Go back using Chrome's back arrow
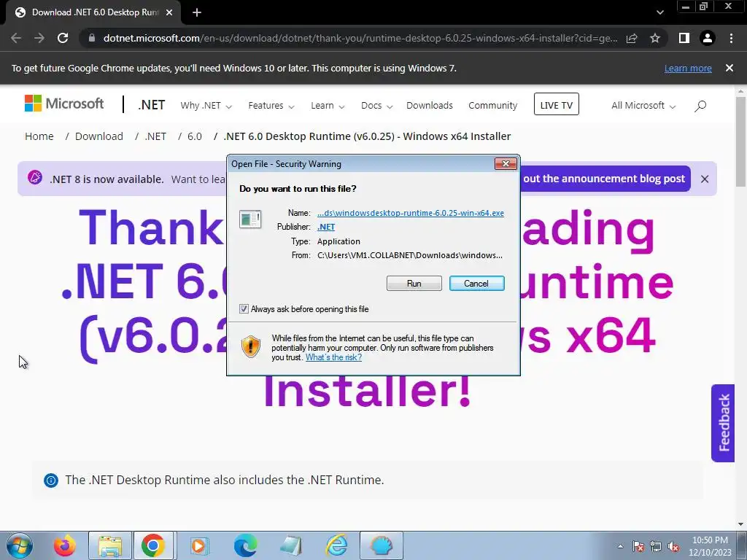 16,38
